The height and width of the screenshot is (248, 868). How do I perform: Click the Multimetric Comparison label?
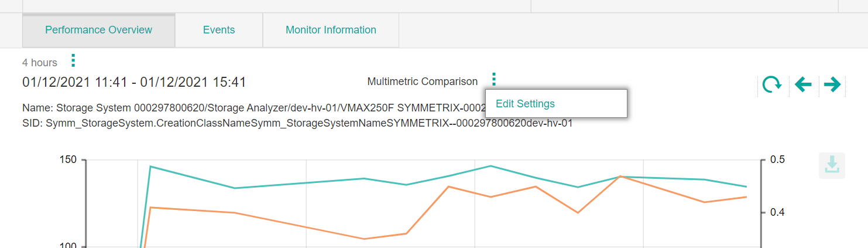click(422, 81)
